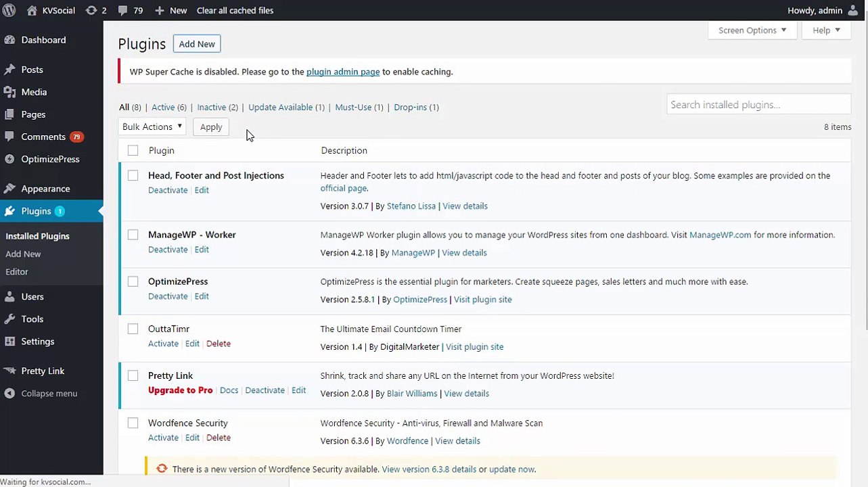Viewport: 868px width, 487px height.
Task: Click the Pages sidebar icon
Action: pos(9,114)
